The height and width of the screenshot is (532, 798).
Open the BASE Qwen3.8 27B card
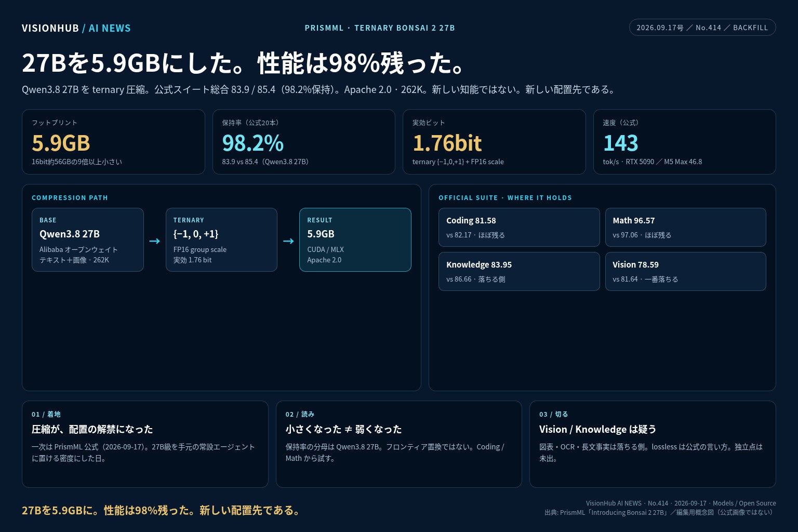click(x=88, y=240)
